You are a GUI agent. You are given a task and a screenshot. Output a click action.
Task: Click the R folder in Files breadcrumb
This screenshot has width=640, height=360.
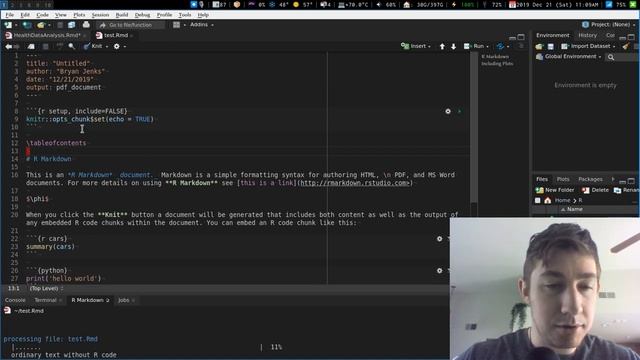click(x=580, y=200)
